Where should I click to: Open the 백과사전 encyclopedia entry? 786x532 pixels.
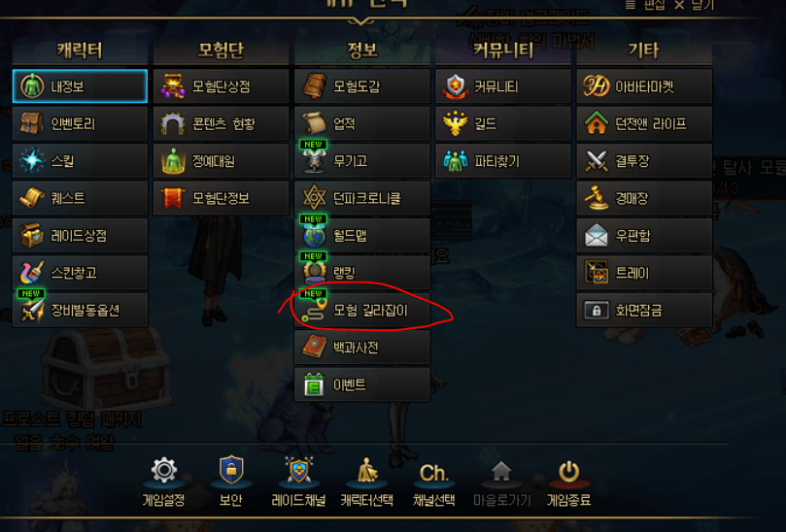362,348
